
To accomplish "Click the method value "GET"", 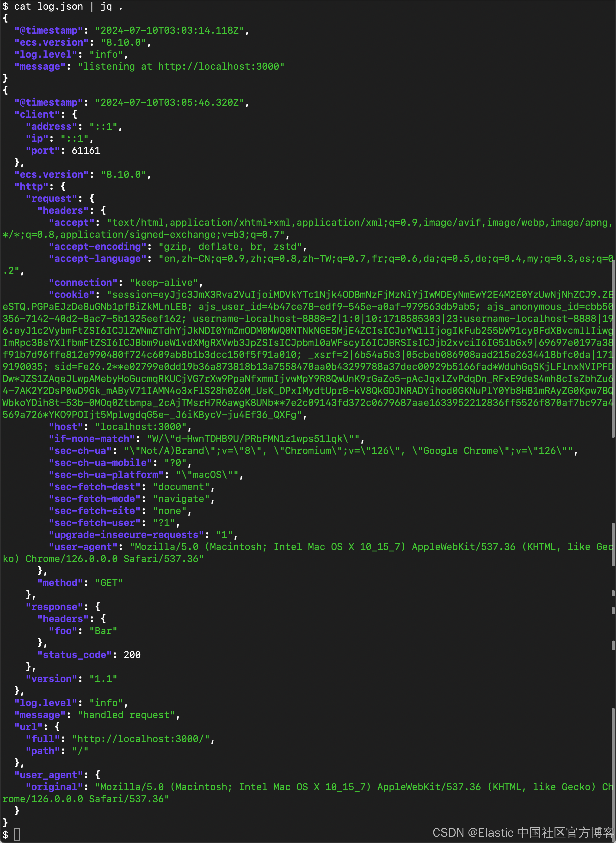I will [x=109, y=582].
